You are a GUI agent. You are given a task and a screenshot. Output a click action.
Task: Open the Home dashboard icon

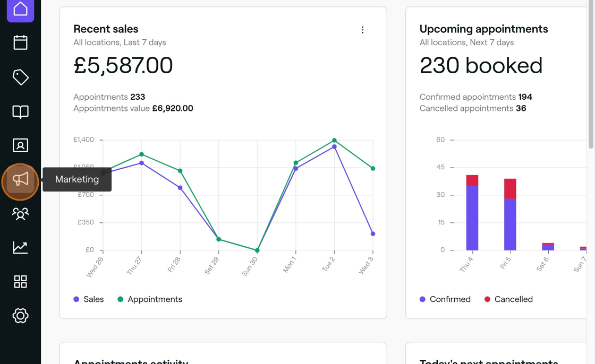21,10
